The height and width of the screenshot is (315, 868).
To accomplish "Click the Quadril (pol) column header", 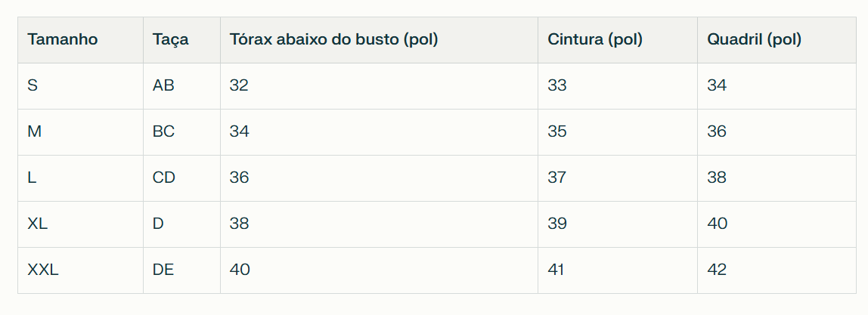I will [x=755, y=40].
